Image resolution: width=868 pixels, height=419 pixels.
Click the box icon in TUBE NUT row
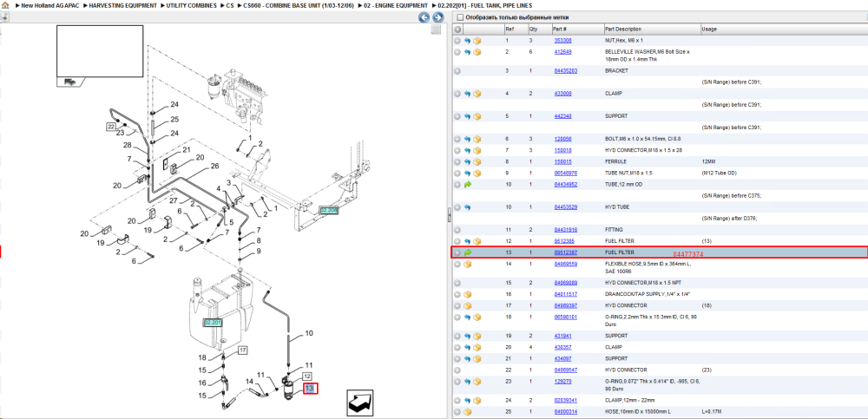(477, 173)
